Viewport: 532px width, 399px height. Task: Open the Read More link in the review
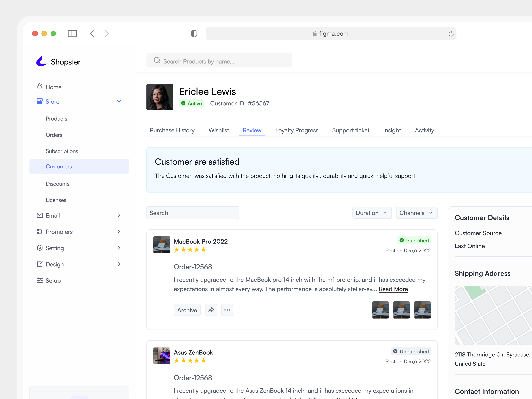393,289
